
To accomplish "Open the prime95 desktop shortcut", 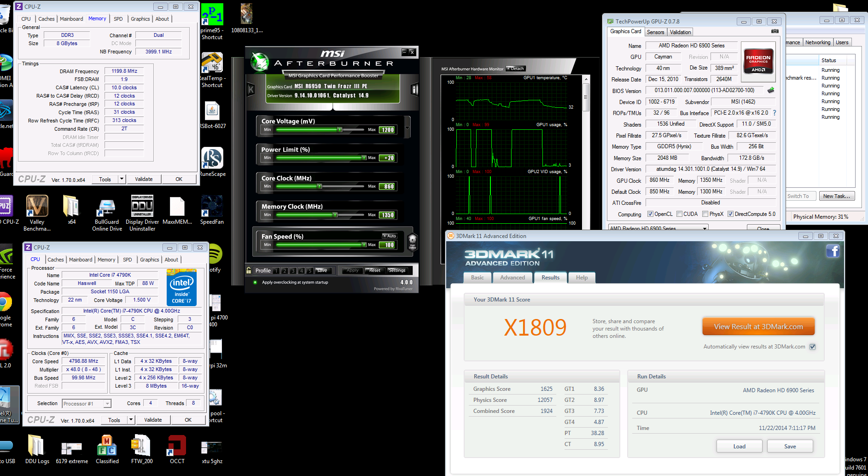I will (x=212, y=22).
